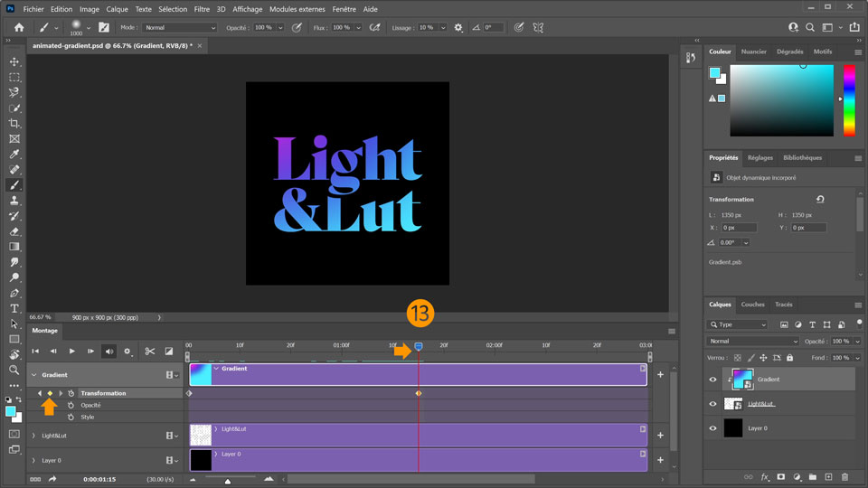The image size is (868, 488).
Task: Click the hue spectrum slider
Action: point(849,100)
